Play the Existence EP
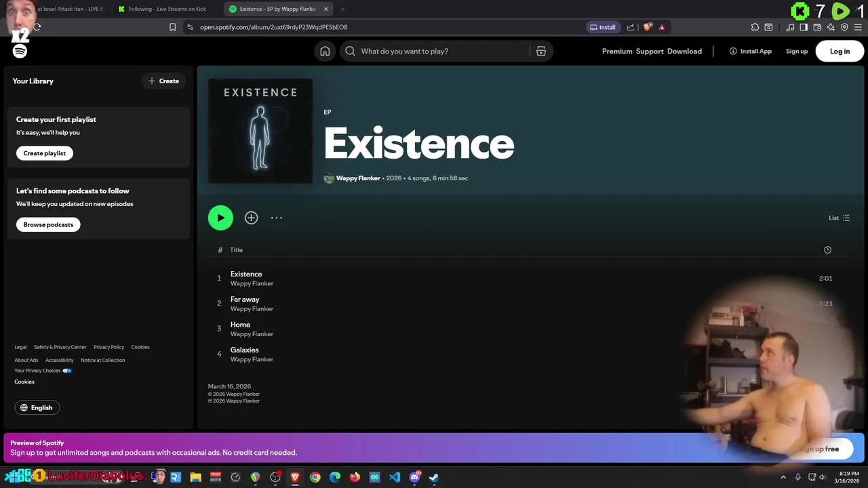Viewport: 868px width, 488px height. [x=220, y=218]
